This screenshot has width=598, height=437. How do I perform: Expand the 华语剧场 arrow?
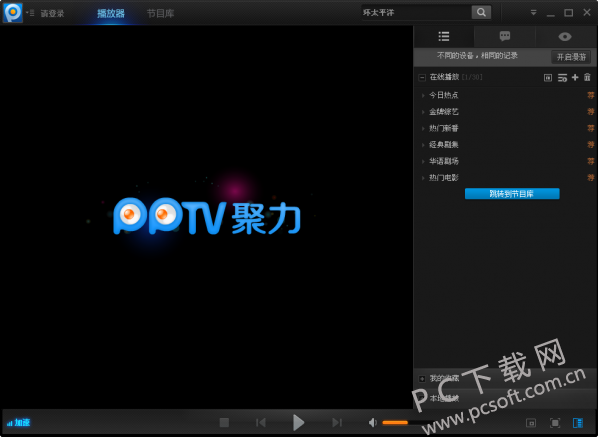coord(423,161)
